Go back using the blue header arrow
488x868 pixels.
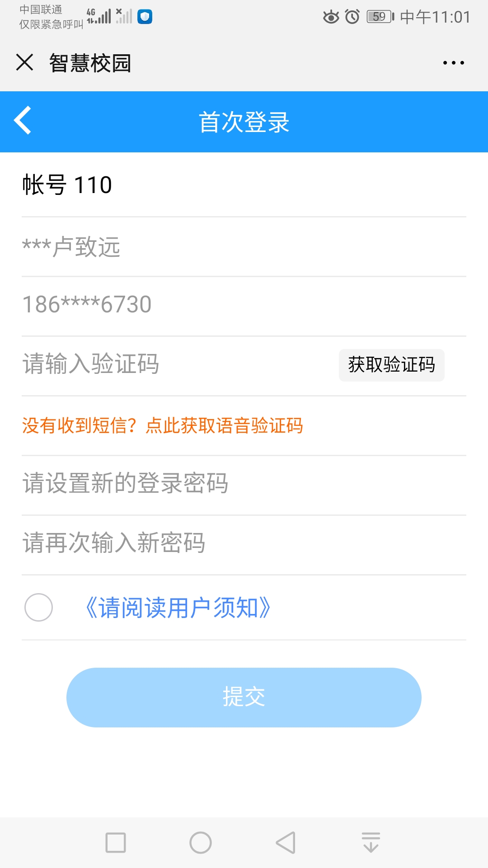coord(23,121)
